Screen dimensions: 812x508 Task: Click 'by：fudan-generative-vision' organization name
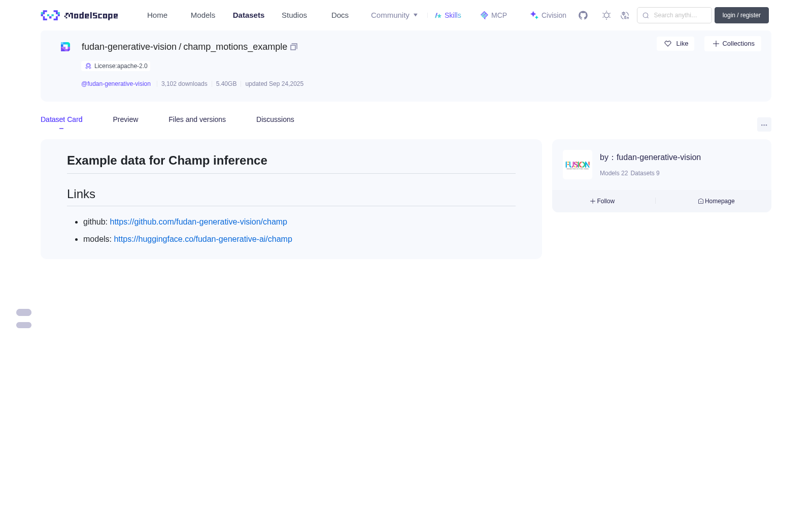coord(650,157)
